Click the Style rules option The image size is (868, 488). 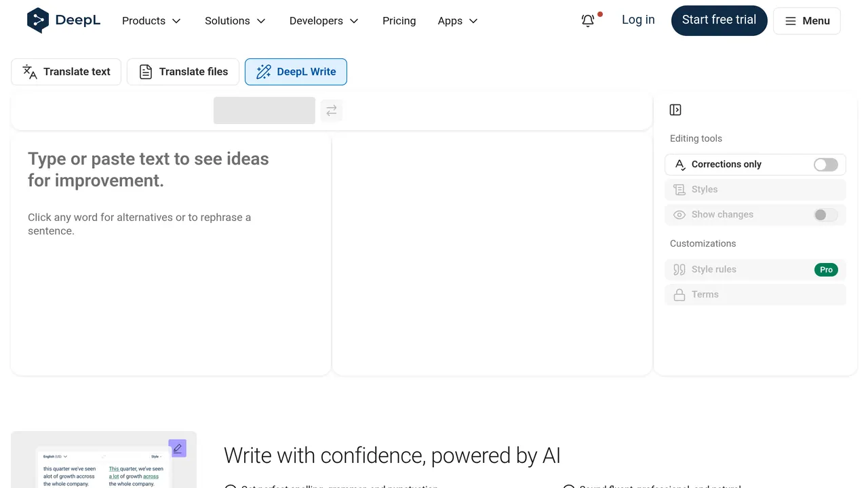click(x=755, y=270)
